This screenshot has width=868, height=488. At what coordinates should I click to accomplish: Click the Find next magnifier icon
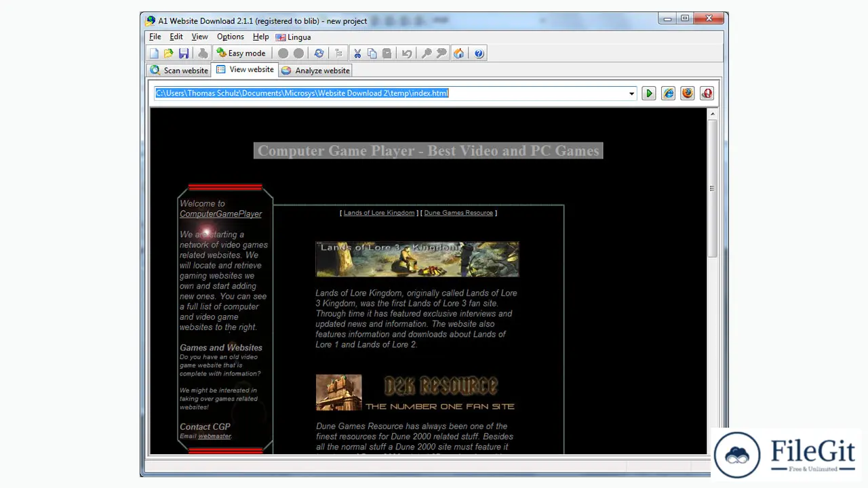(441, 54)
